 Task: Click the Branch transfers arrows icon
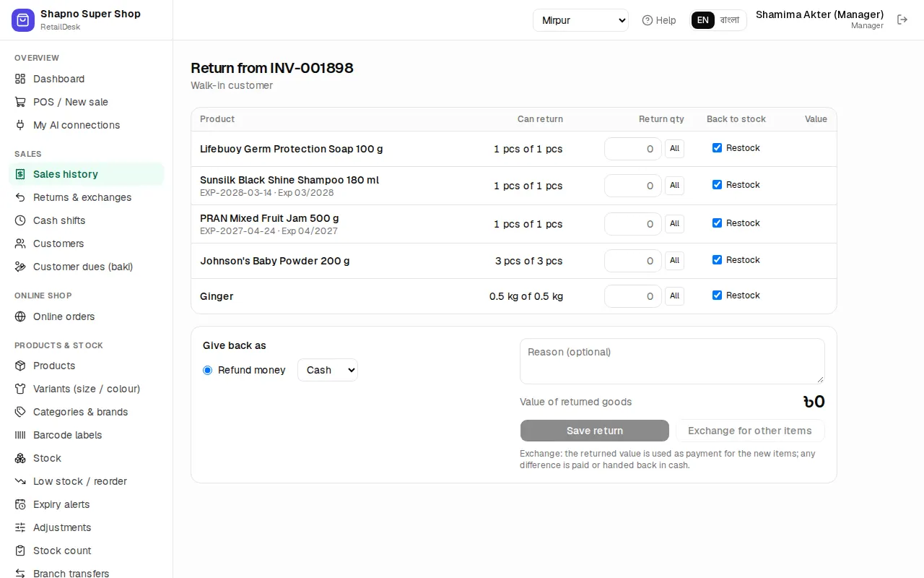click(x=20, y=573)
